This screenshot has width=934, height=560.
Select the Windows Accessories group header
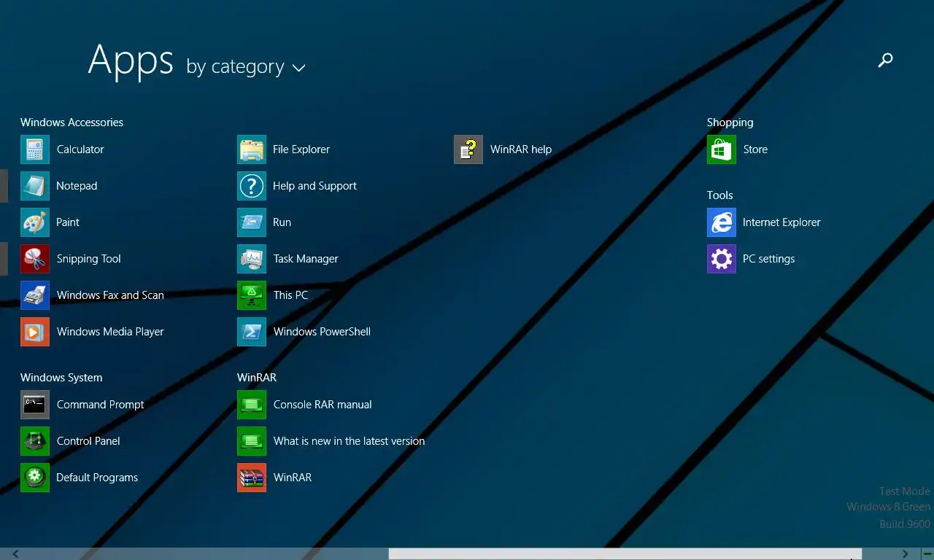coord(72,122)
